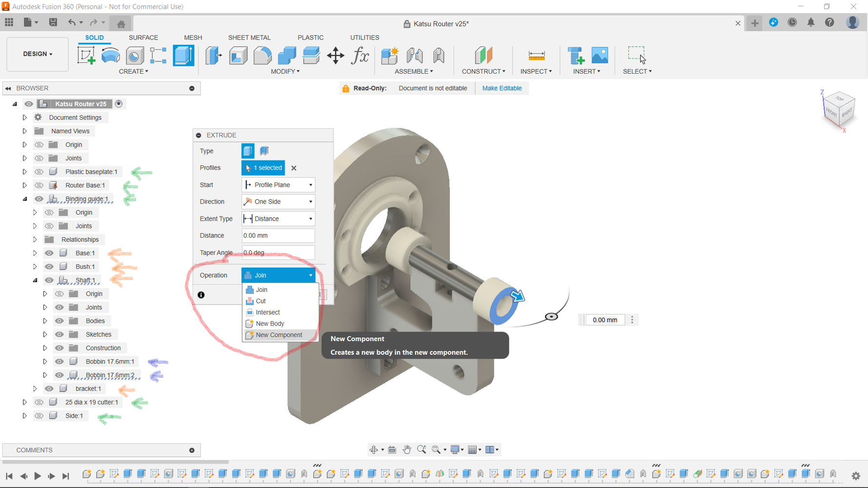
Task: Toggle visibility of Router Base:1
Action: click(x=39, y=185)
